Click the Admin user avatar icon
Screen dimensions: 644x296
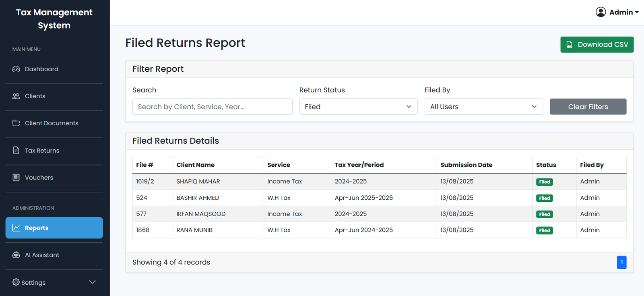[x=601, y=12]
